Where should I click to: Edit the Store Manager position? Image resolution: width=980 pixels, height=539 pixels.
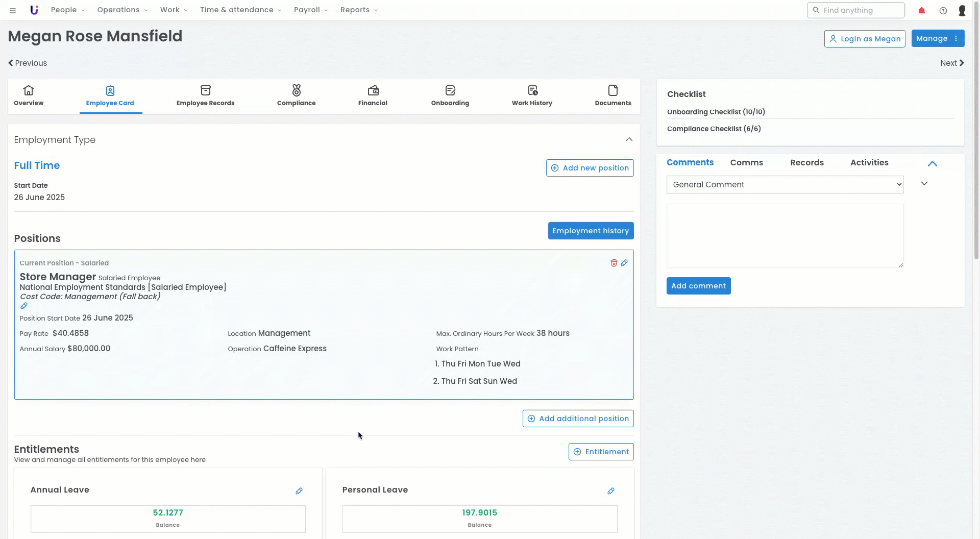pos(624,263)
